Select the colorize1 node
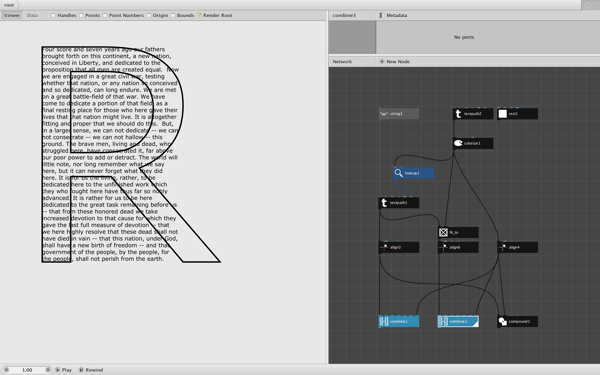This screenshot has width=600, height=375. click(473, 143)
